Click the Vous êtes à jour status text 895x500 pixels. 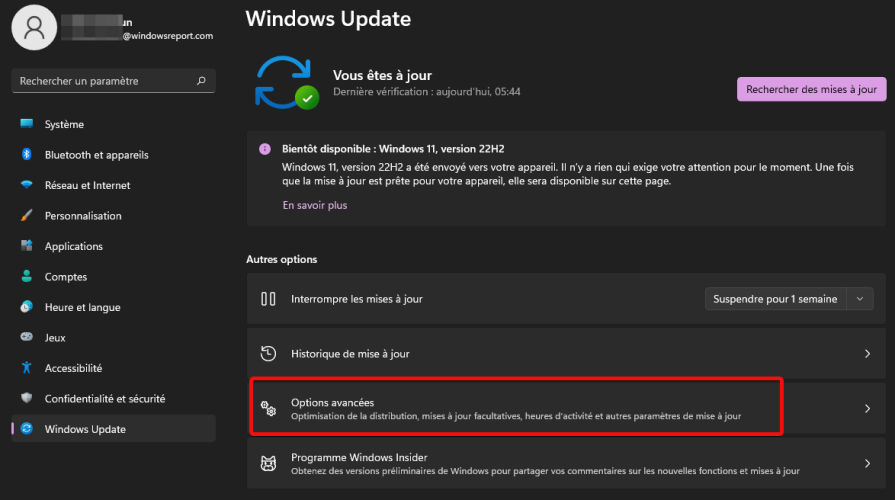[382, 75]
